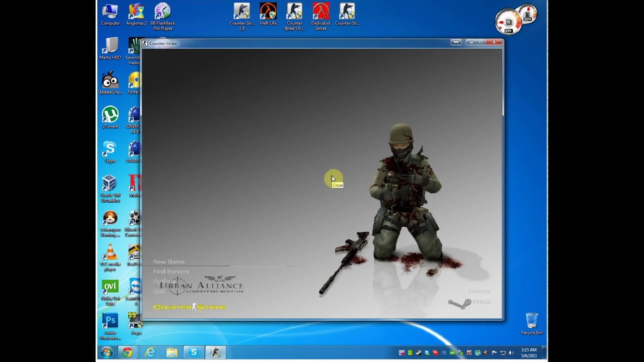644x362 pixels.
Task: Launch Oracle VM VirtualBox shortcut
Action: tap(110, 189)
